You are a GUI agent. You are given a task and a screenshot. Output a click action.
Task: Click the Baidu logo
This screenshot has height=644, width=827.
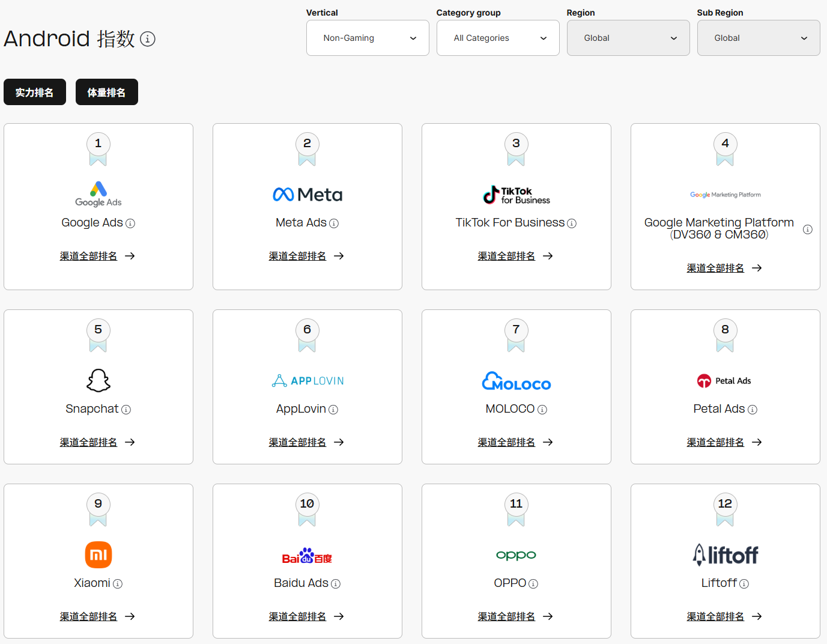tap(307, 554)
